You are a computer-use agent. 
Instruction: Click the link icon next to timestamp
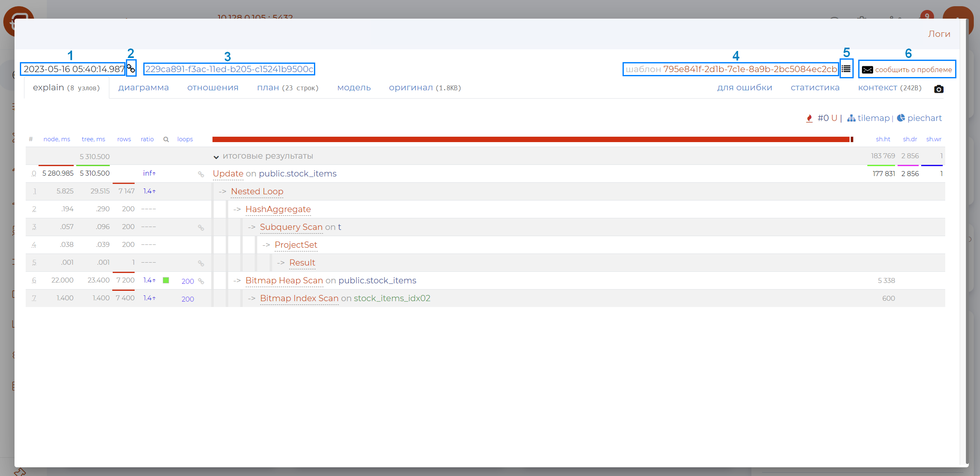point(131,69)
